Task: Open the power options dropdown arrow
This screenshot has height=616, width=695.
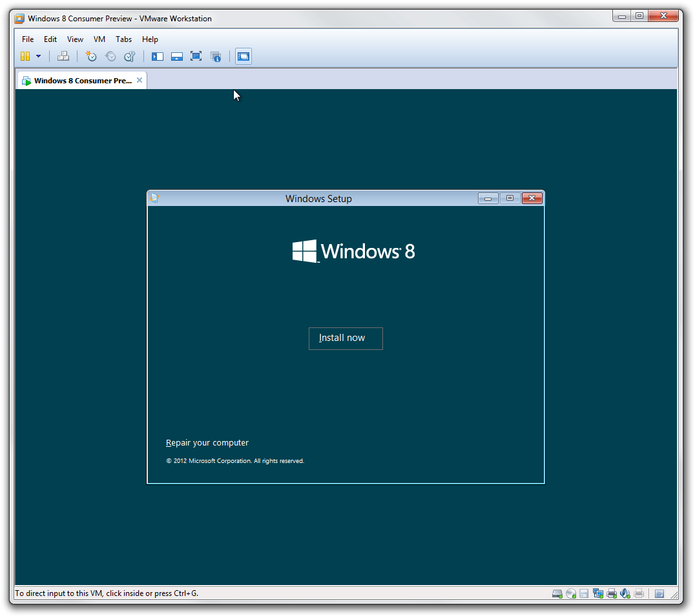Action: click(39, 56)
